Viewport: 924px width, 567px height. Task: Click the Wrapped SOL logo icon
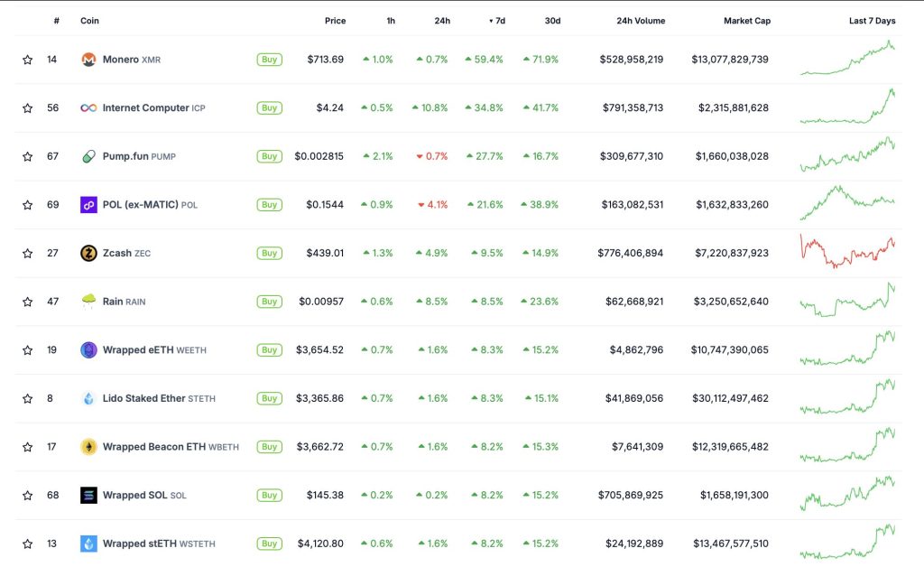(88, 496)
